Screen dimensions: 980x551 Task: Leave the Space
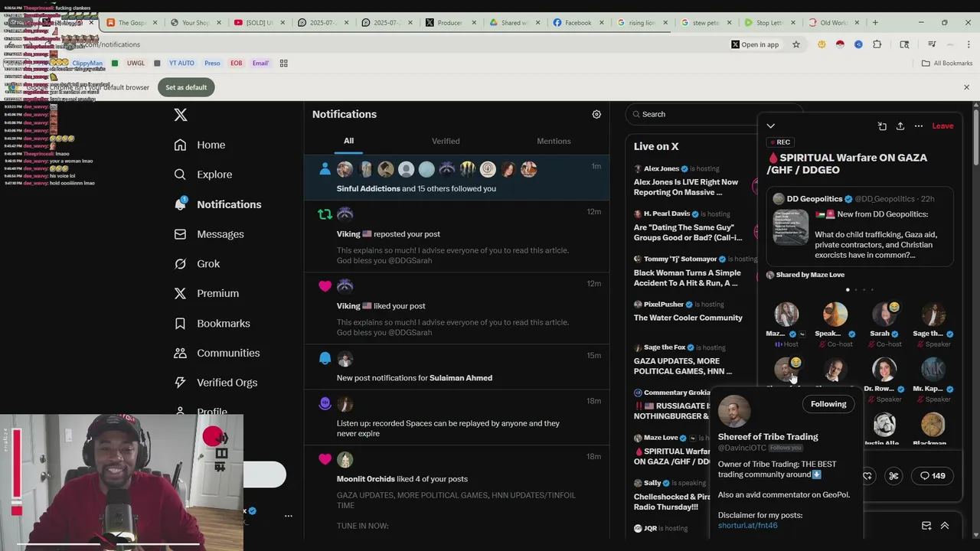coord(942,126)
